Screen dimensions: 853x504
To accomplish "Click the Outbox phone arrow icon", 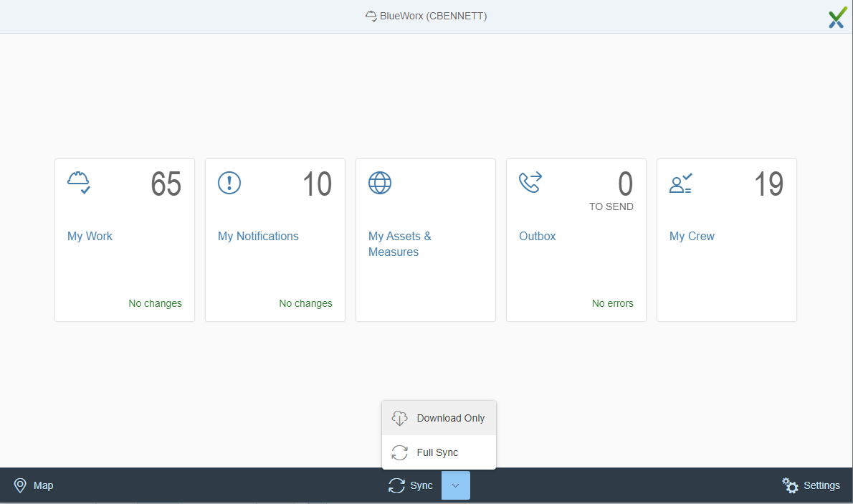I will coord(530,182).
